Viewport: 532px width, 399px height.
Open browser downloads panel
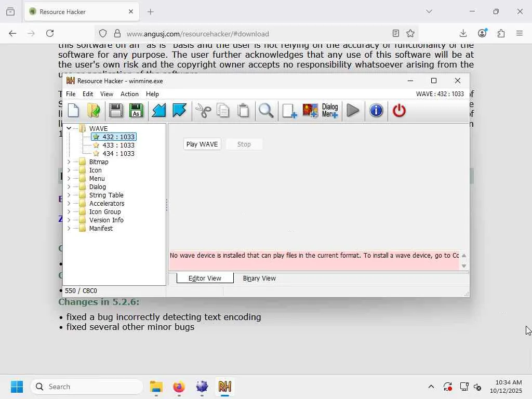(463, 33)
